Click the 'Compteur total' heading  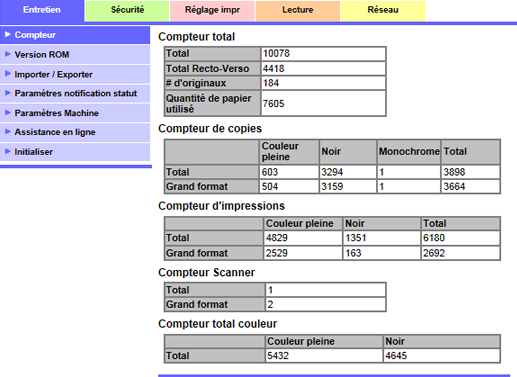pyautogui.click(x=196, y=37)
